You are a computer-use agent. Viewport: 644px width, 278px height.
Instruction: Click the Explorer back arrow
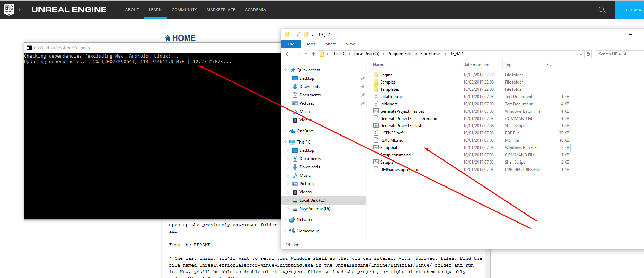pyautogui.click(x=288, y=54)
